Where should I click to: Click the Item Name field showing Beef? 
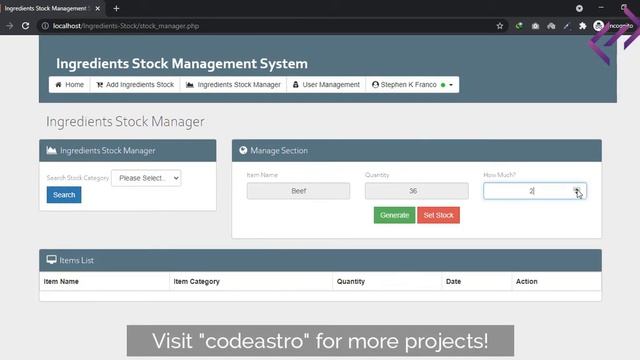tap(298, 191)
